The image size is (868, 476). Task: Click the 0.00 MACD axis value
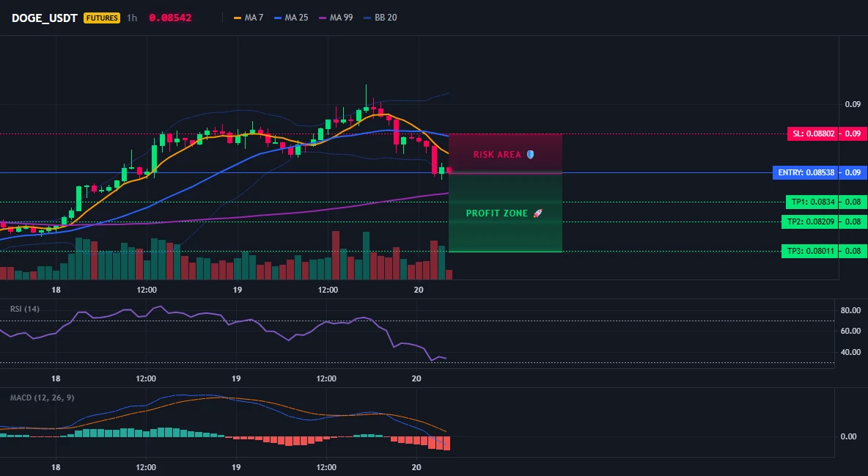849,436
